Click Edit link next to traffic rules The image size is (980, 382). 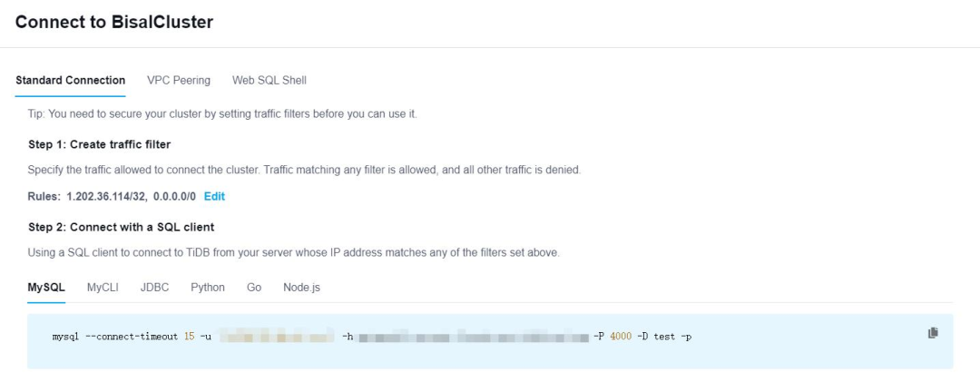[214, 197]
